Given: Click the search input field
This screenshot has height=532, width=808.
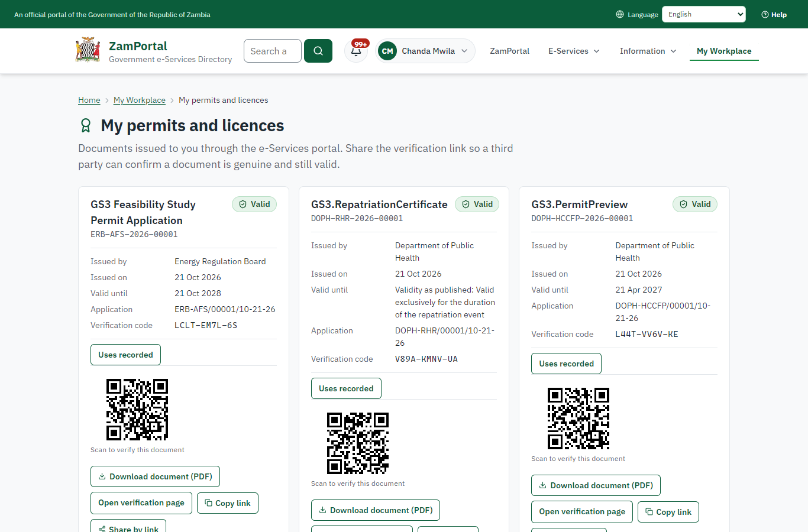Looking at the screenshot, I should point(273,51).
